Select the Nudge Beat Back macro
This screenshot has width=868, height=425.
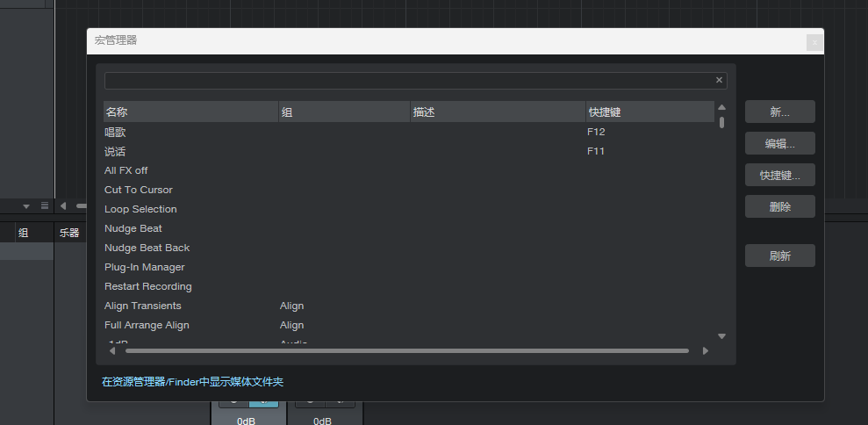(x=408, y=248)
